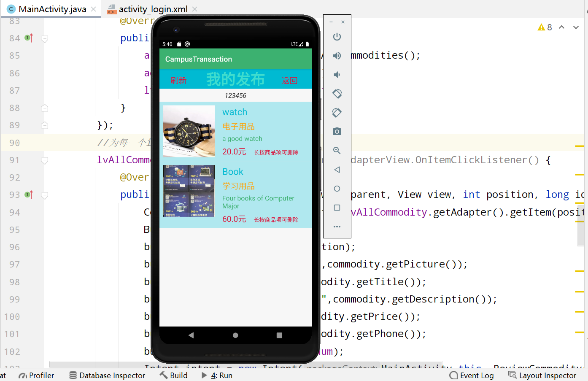Viewport: 588px width, 381px height.
Task: Collapse the code fold at line 89
Action: tap(45, 125)
